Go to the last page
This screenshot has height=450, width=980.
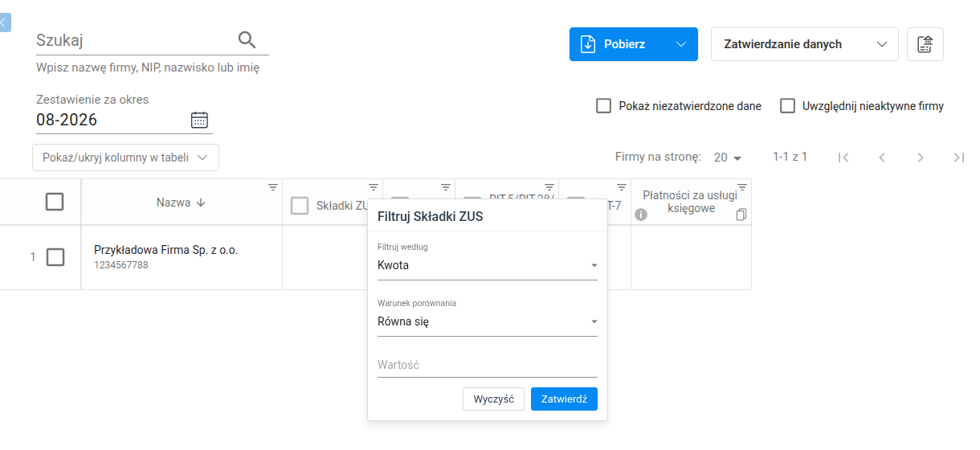click(958, 157)
